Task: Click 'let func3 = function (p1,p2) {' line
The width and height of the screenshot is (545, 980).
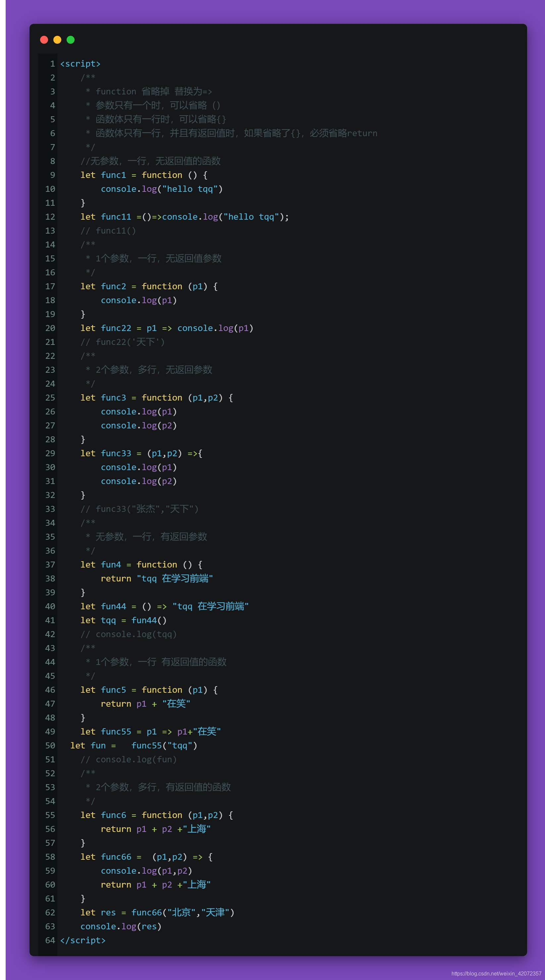Action: (157, 398)
